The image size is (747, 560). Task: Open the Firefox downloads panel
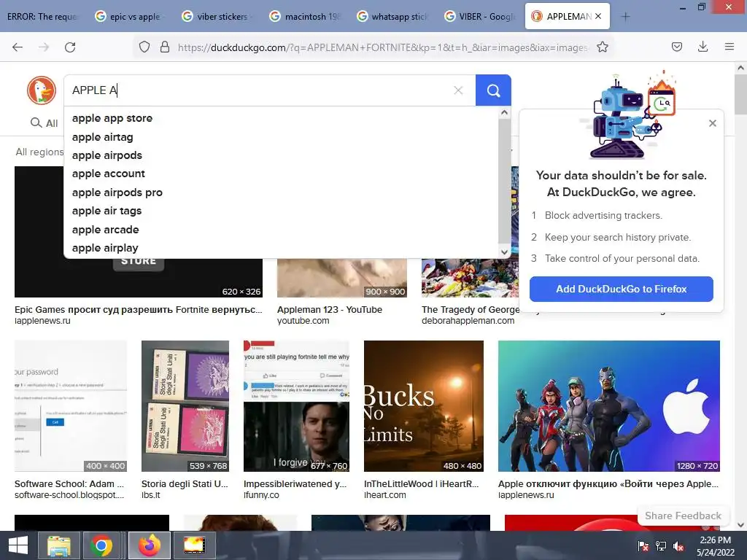click(x=703, y=47)
